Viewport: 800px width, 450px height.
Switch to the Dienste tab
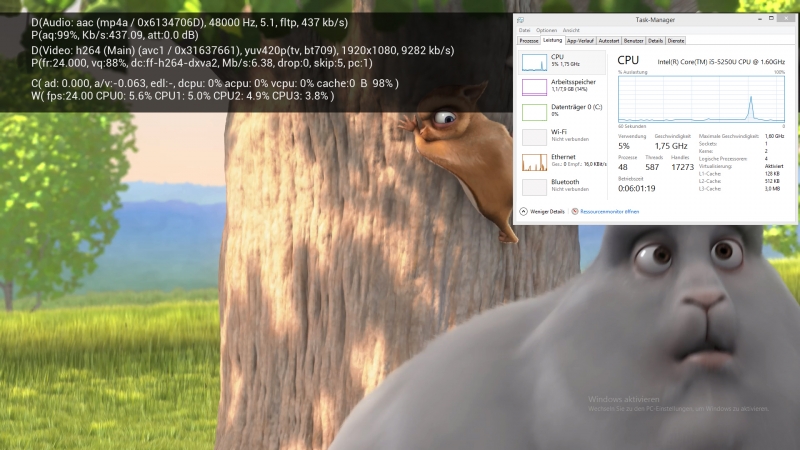(x=676, y=41)
